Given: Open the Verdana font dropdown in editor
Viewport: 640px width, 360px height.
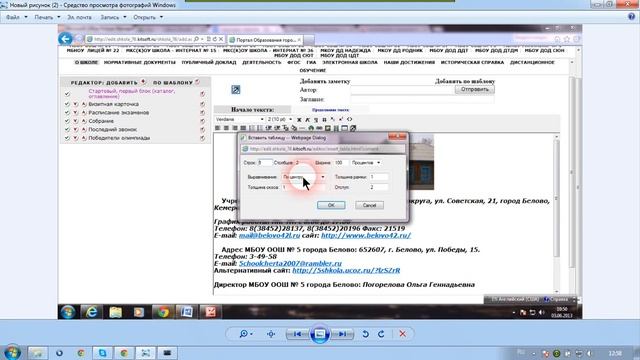Looking at the screenshot, I should point(240,119).
